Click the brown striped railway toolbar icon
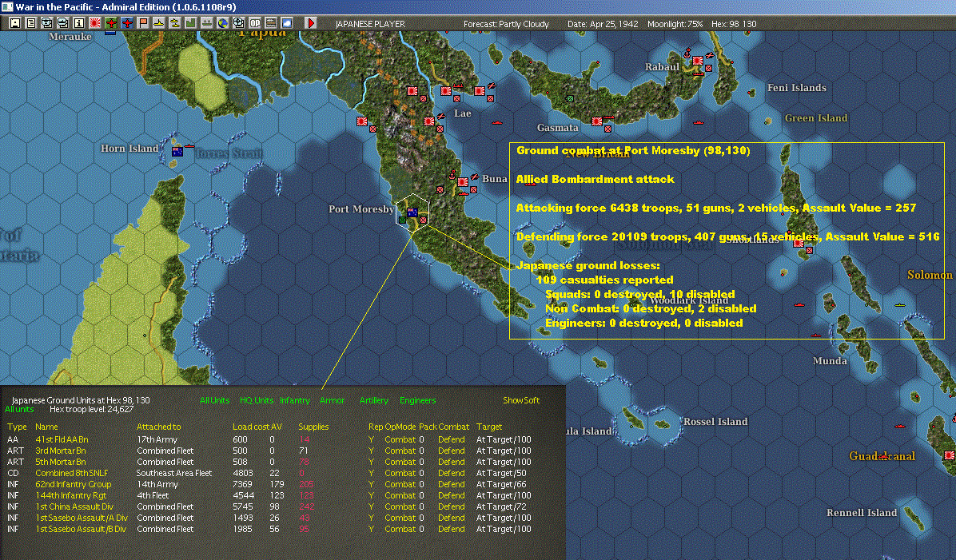956x560 pixels. [271, 23]
